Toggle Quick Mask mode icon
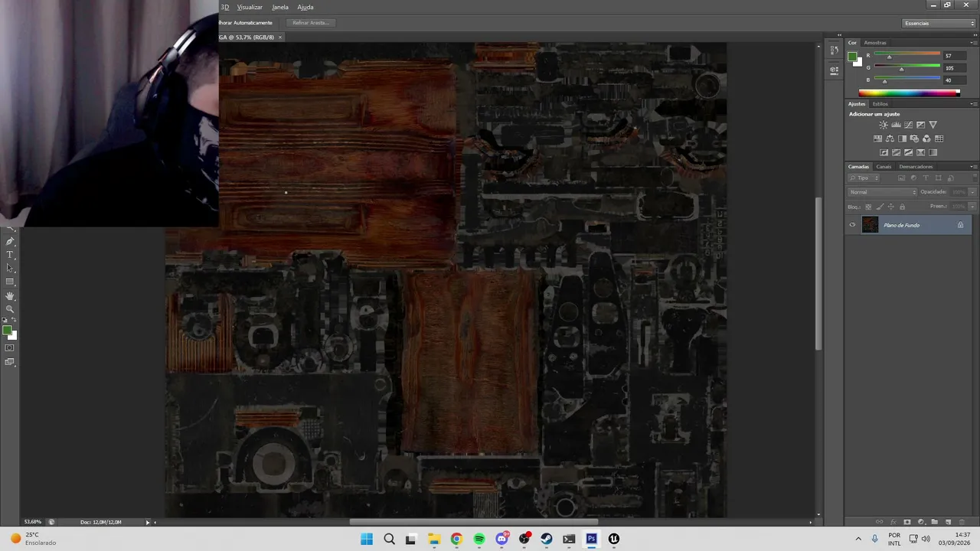 pos(10,348)
